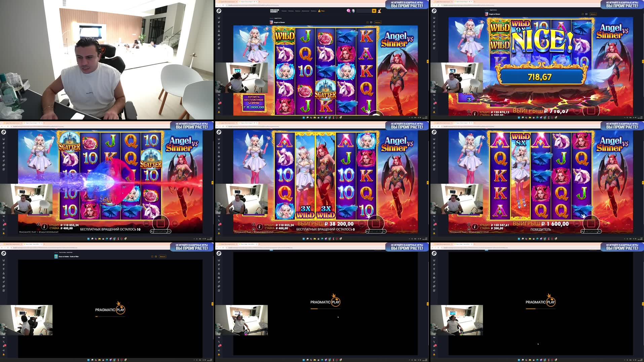Select the VK icon in the browser sidebar
The image size is (644, 362).
219,95
